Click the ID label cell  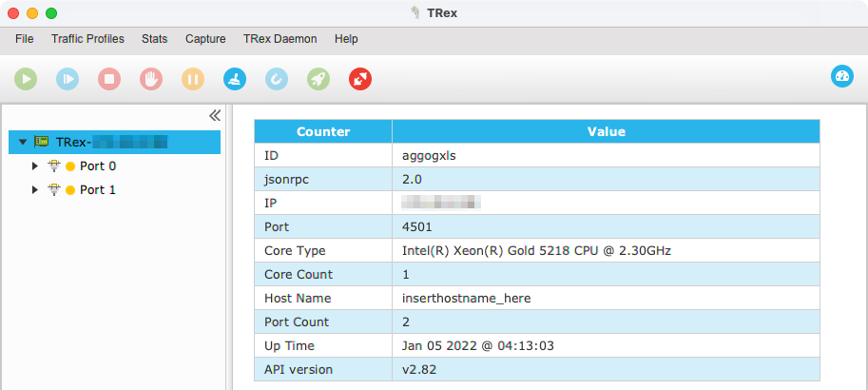[x=323, y=155]
